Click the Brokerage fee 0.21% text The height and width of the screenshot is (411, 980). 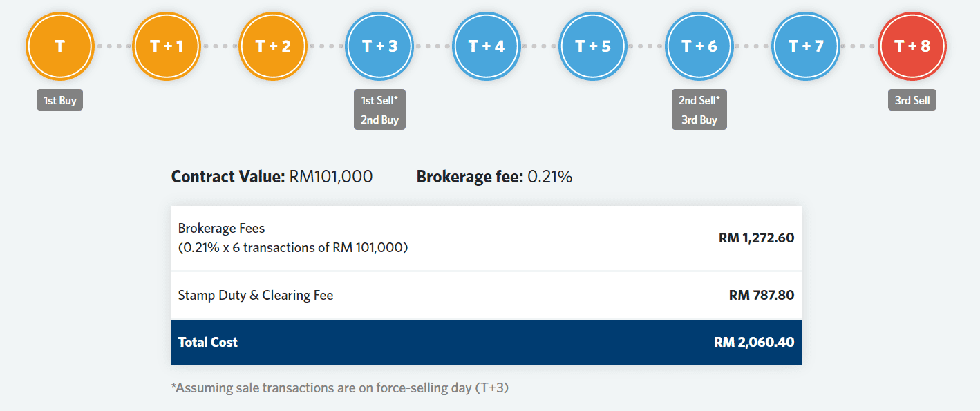494,177
